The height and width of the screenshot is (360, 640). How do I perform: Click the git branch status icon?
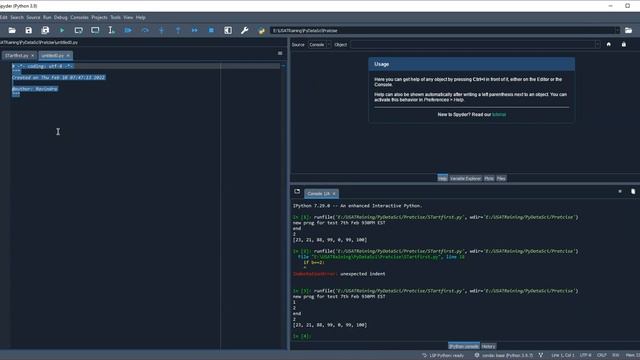pos(541,356)
